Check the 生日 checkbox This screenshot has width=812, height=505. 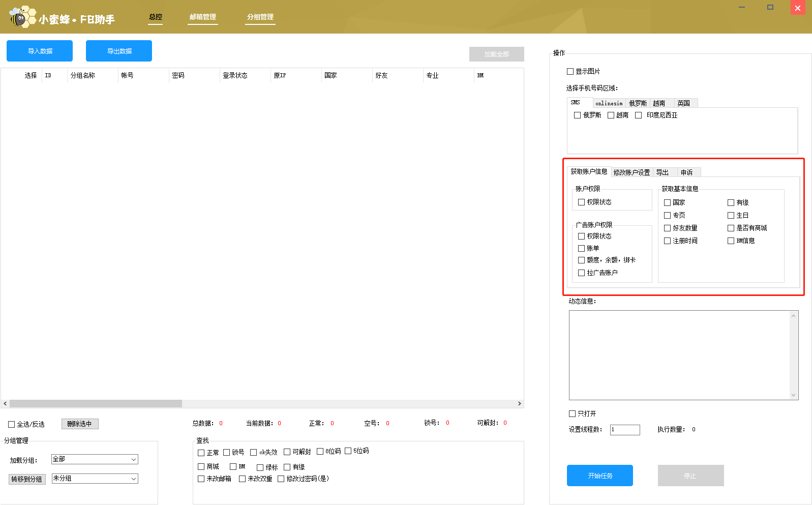[x=731, y=215]
